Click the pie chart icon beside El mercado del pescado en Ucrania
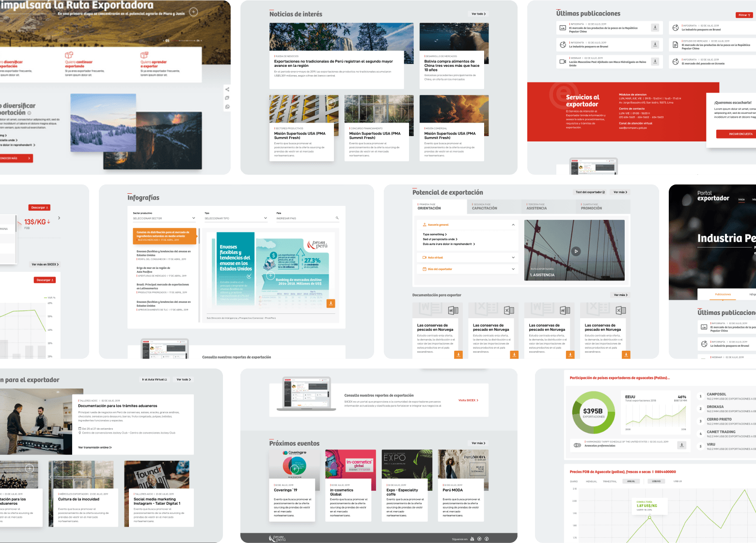Screen dimensions: 756x543 (676, 62)
